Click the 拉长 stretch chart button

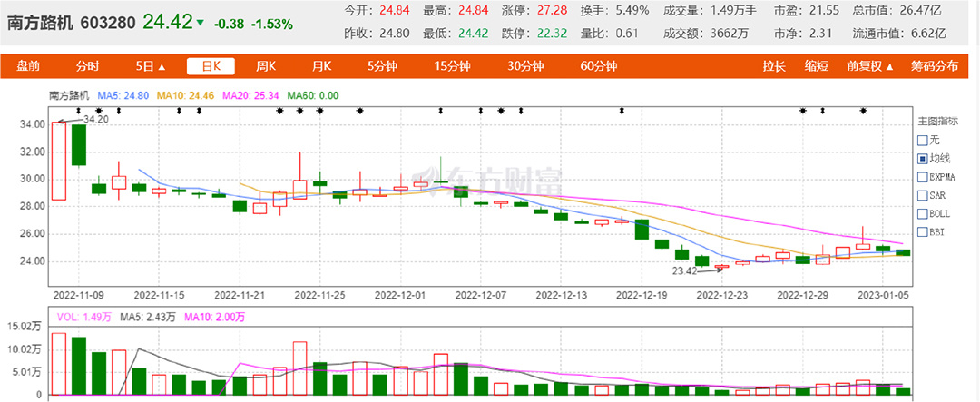(x=774, y=66)
